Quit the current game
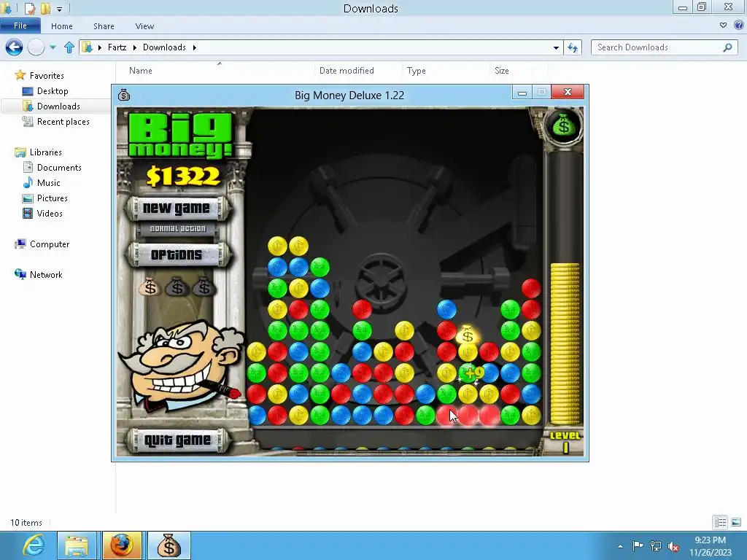The image size is (747, 560). tap(177, 440)
